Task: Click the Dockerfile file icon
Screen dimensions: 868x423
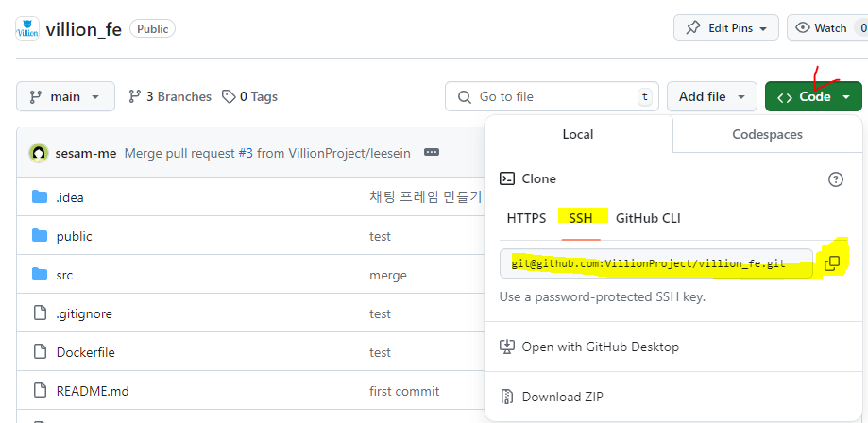Action: click(x=40, y=351)
